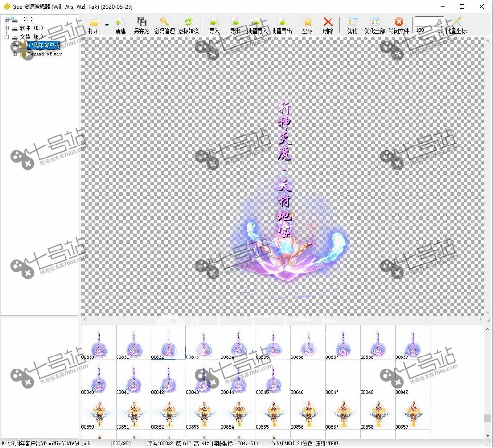Select thumbnail 00857

(343, 412)
